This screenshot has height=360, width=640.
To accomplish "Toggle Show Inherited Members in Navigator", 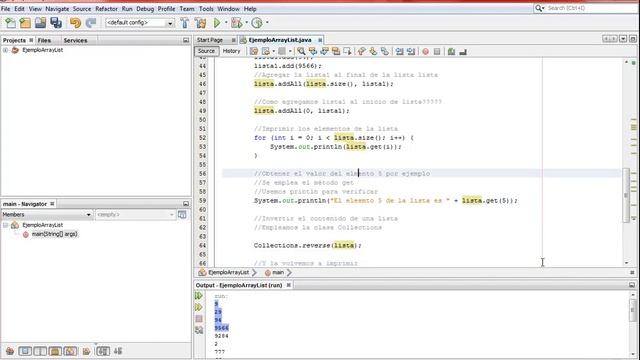I will (10, 351).
